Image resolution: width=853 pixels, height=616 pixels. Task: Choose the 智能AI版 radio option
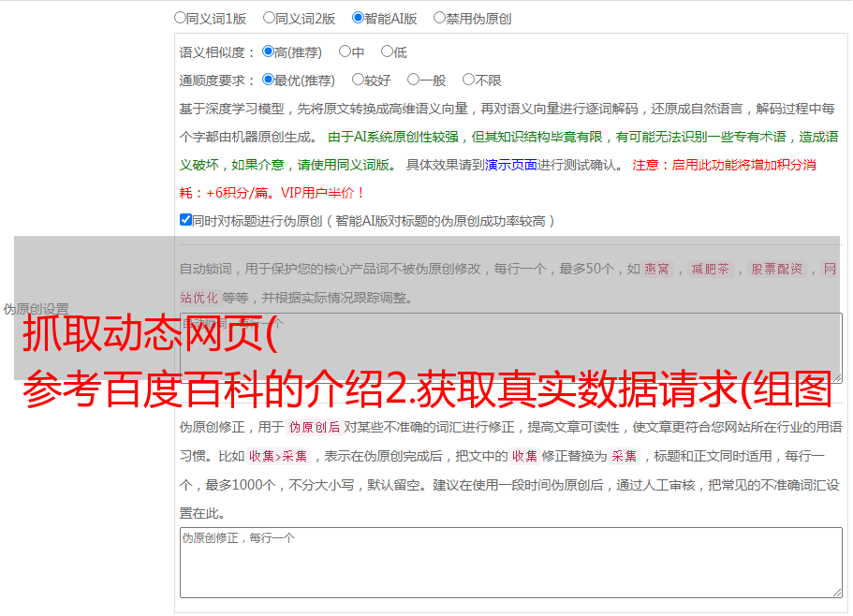click(x=358, y=18)
